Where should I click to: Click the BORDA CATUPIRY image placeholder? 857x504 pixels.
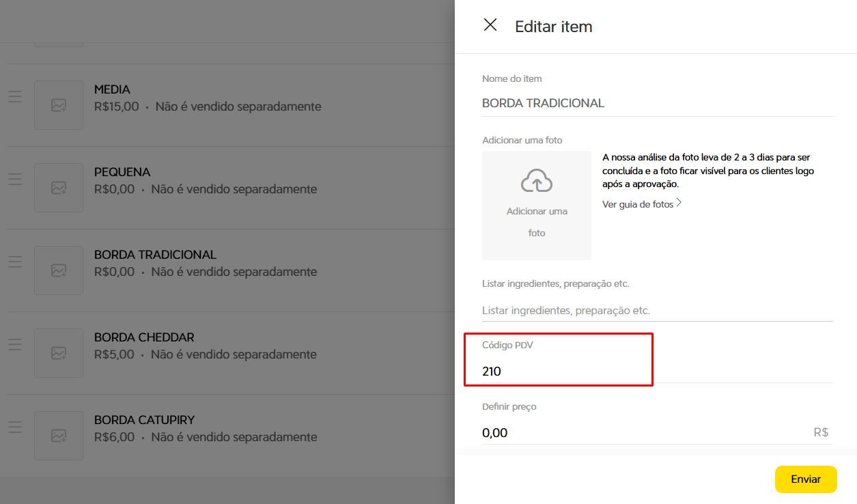pos(59,436)
